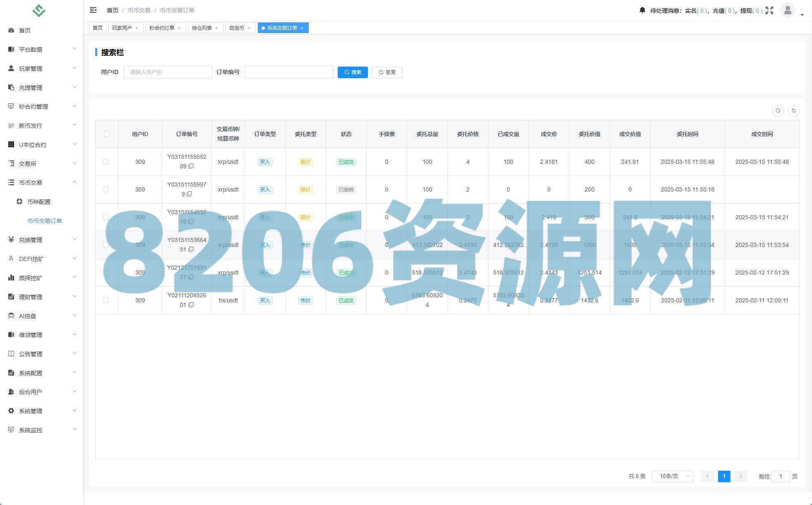
Task: Open the 10条/页 page size dropdown
Action: (x=672, y=476)
